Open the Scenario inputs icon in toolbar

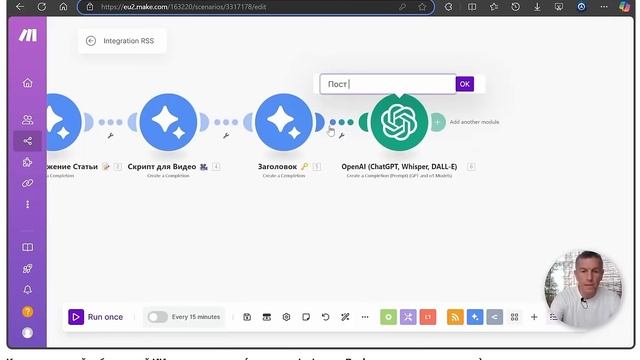coord(267,317)
